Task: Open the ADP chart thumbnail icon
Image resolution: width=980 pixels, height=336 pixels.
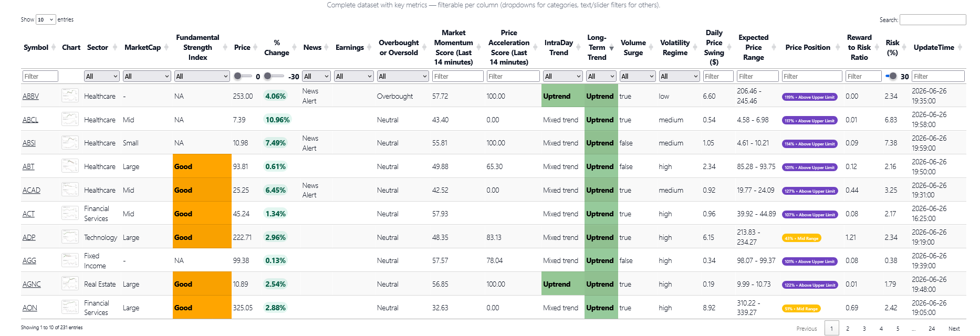Action: [70, 237]
